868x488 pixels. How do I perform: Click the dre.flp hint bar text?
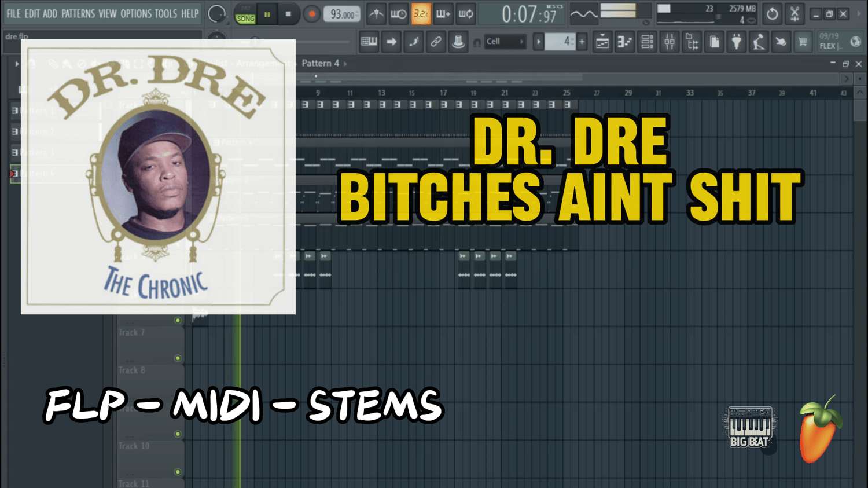[17, 36]
